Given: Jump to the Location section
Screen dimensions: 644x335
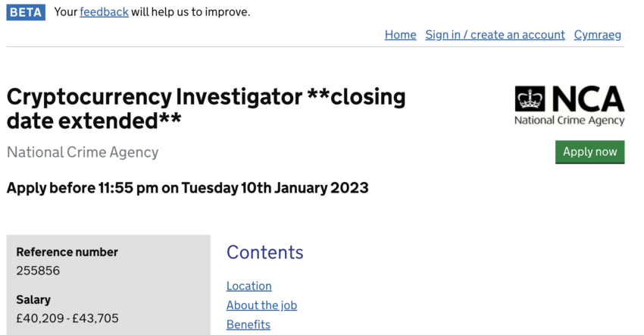Looking at the screenshot, I should [249, 286].
